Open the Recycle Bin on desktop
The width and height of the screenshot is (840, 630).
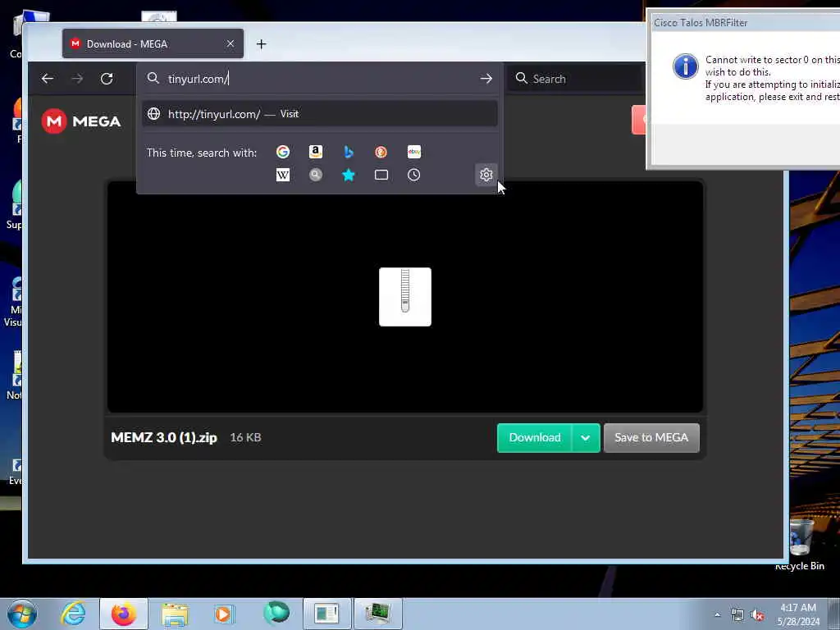pyautogui.click(x=801, y=544)
